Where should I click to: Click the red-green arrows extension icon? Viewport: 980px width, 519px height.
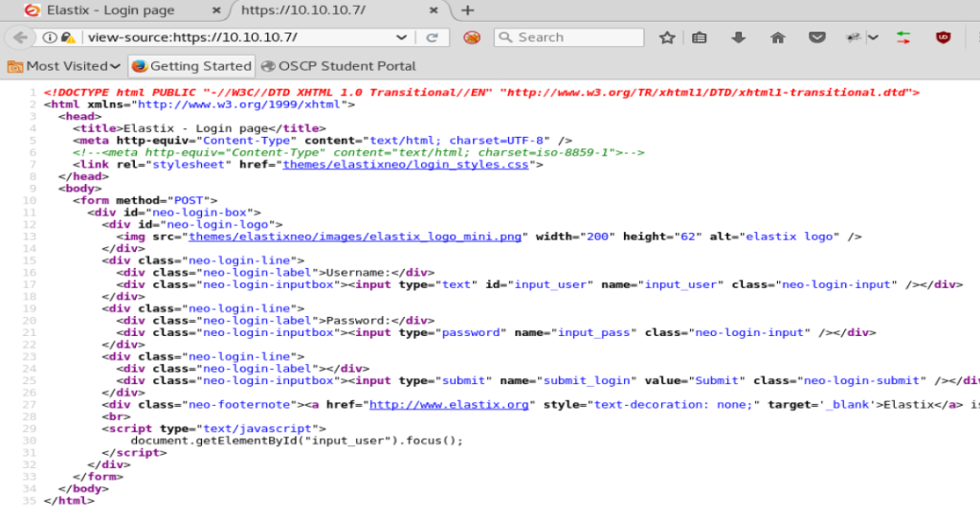click(x=903, y=37)
